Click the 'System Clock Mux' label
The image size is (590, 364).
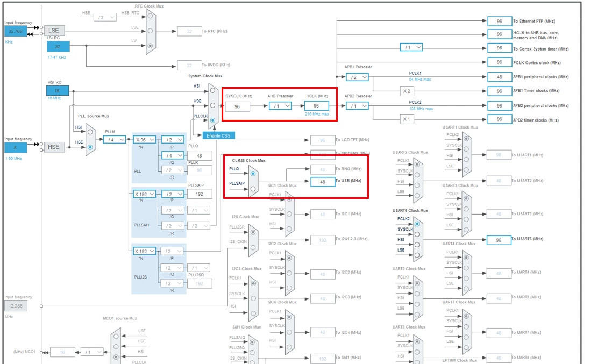pos(205,76)
